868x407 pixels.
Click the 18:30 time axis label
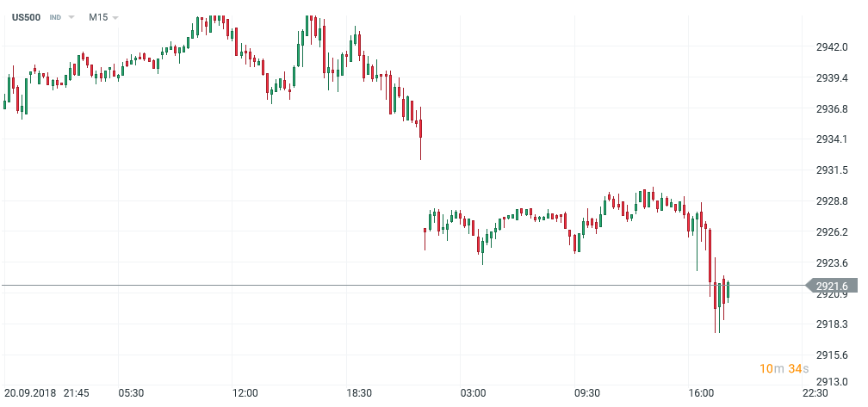(359, 393)
